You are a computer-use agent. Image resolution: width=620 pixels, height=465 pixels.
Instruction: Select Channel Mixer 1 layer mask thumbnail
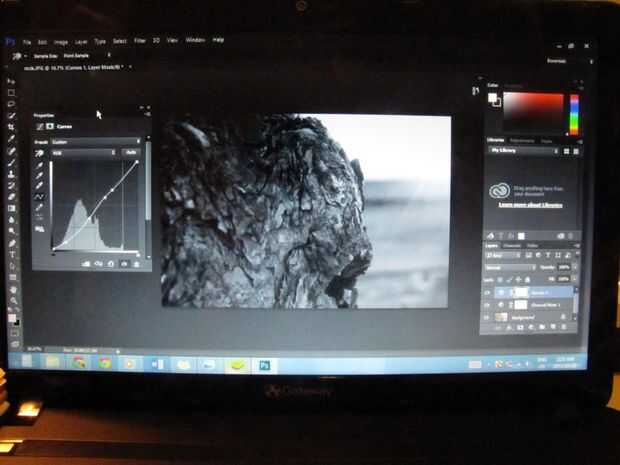(x=521, y=305)
